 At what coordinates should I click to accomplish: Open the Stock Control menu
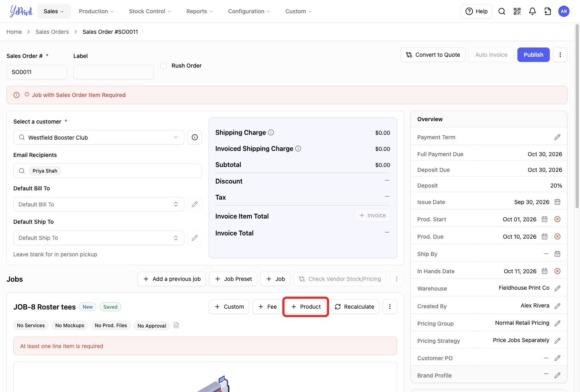click(150, 11)
